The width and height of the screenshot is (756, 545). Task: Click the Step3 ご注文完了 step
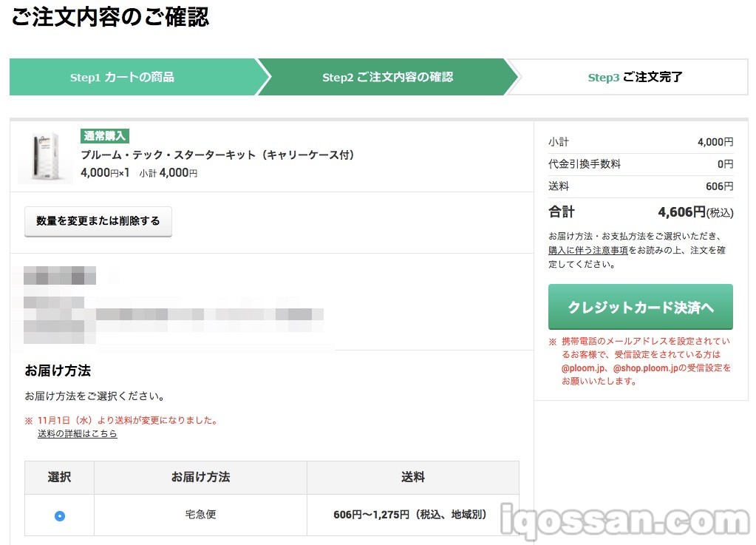(x=635, y=77)
